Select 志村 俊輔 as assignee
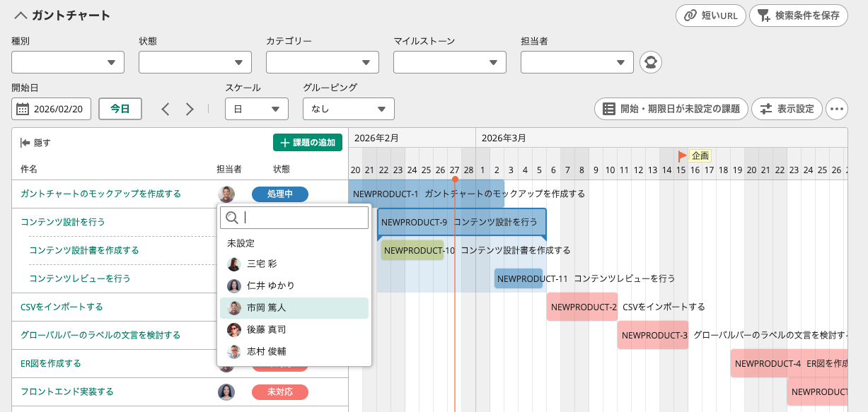Image resolution: width=868 pixels, height=412 pixels. click(x=294, y=351)
